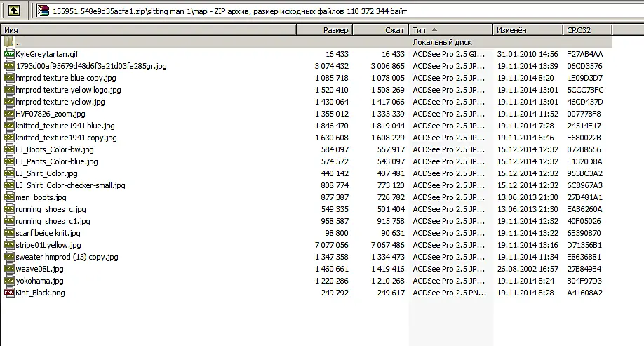The height and width of the screenshot is (346, 644).
Task: Select the KyleGreytartan.gif file icon
Action: coord(8,54)
